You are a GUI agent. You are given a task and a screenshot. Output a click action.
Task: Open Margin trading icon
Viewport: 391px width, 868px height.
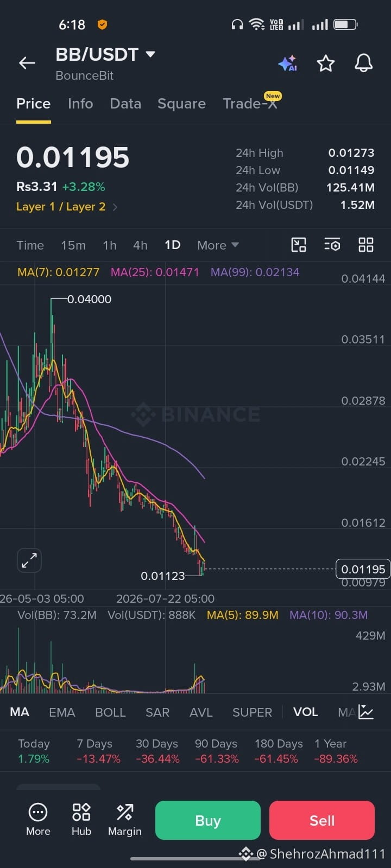click(125, 820)
